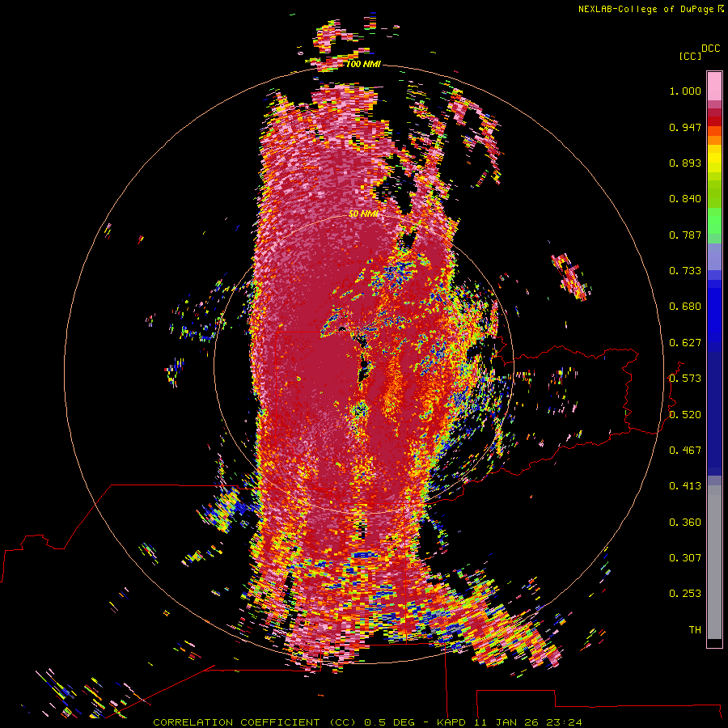
Task: Click the 0.680 color scale label
Action: coord(685,307)
